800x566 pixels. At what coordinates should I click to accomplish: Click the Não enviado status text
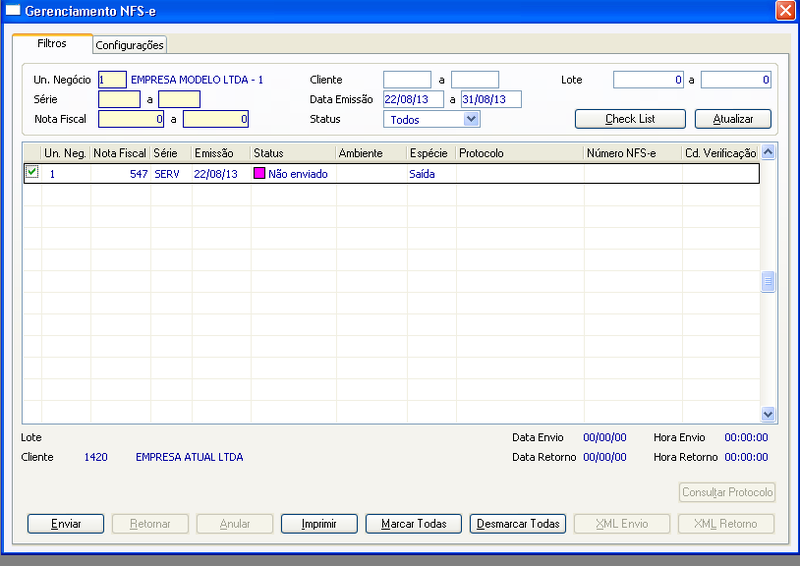(298, 174)
